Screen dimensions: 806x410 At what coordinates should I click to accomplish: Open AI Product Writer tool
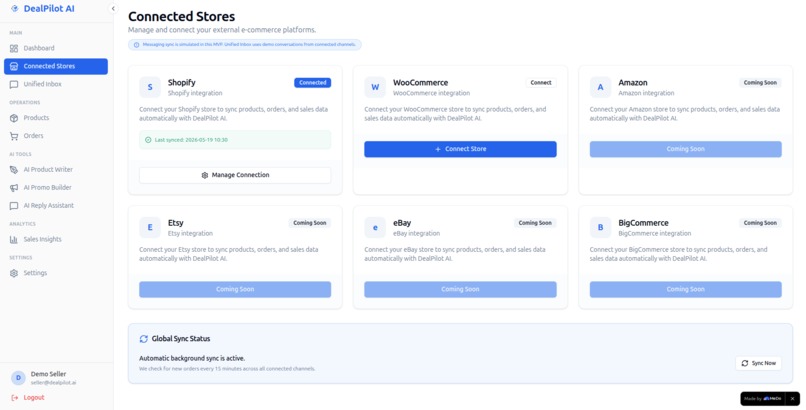56,170
